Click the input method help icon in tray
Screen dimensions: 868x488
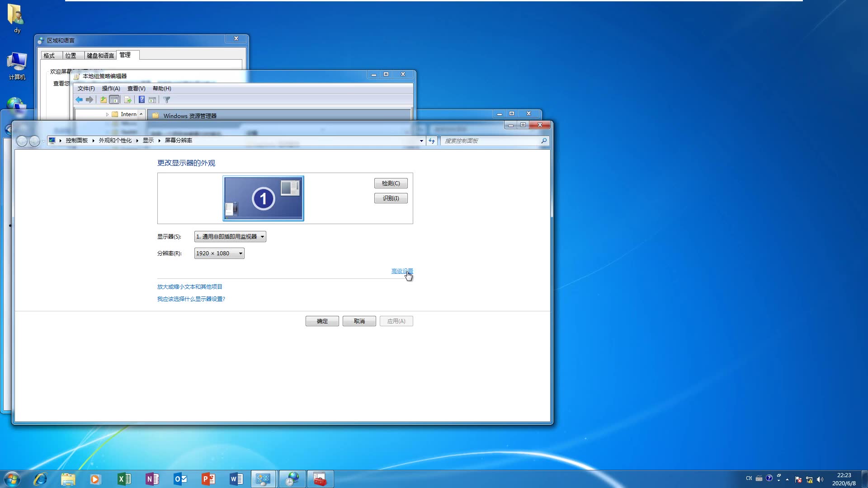pyautogui.click(x=769, y=478)
